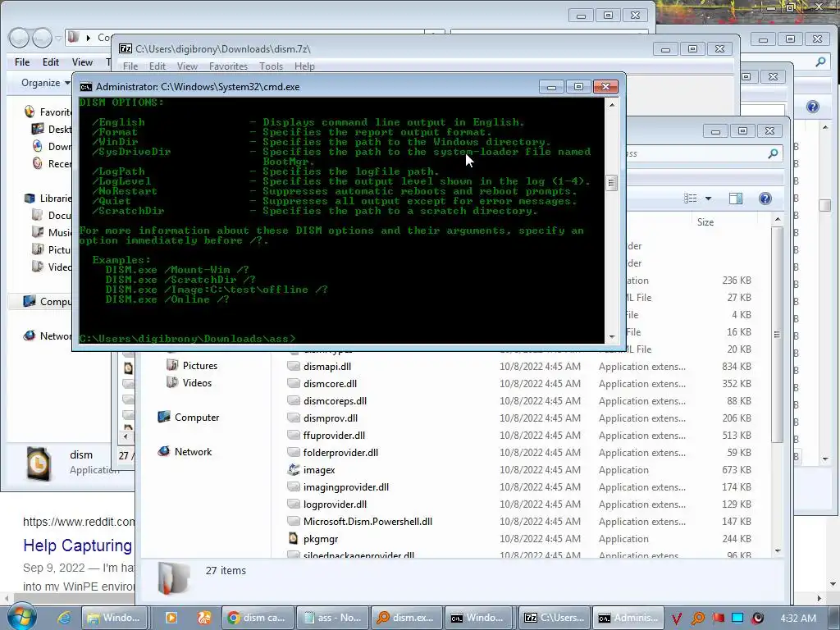Viewport: 840px width, 630px height.
Task: Open Favorites menu in 7-Zip window
Action: (228, 66)
